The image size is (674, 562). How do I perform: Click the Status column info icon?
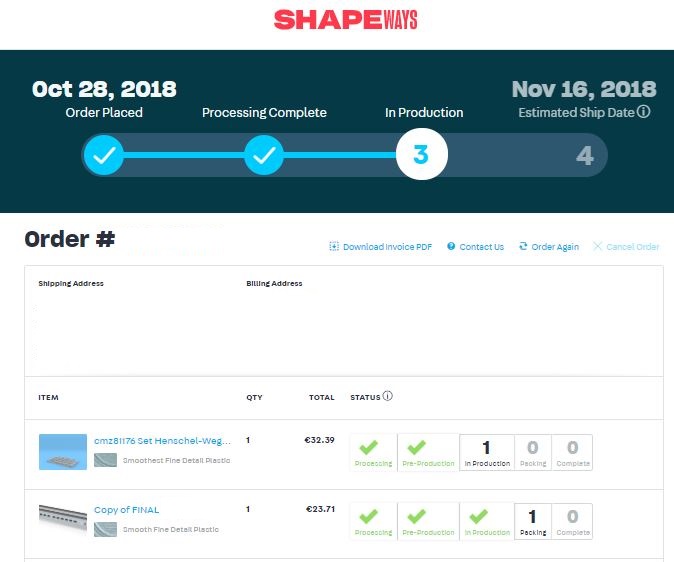[x=388, y=397]
